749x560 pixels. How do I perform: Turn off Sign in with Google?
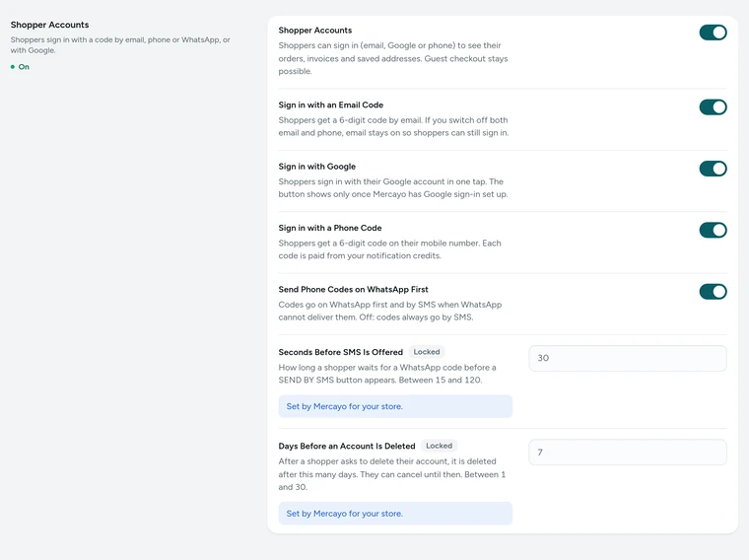pyautogui.click(x=713, y=169)
